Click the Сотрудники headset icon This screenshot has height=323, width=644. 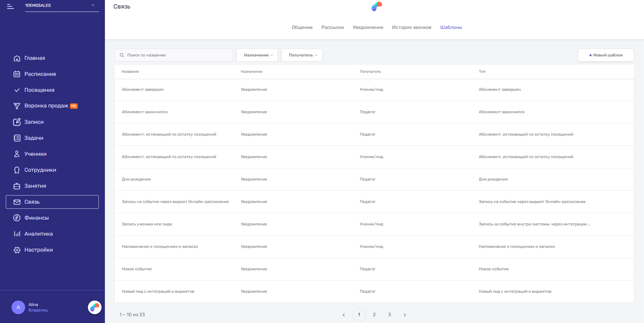click(17, 170)
